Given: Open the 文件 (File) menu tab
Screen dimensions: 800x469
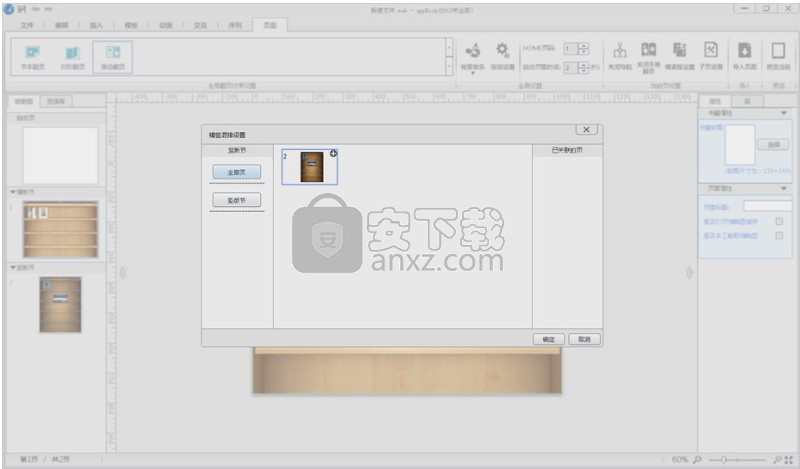Looking at the screenshot, I should pos(27,25).
